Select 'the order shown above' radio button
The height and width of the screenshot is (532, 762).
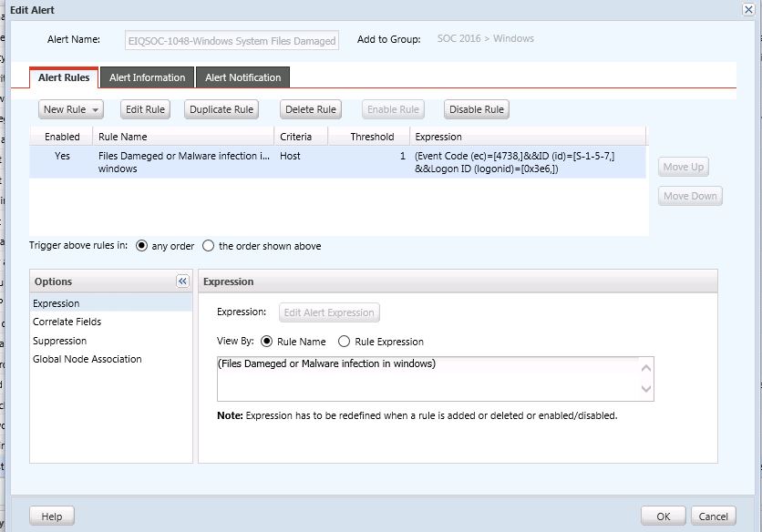(209, 246)
